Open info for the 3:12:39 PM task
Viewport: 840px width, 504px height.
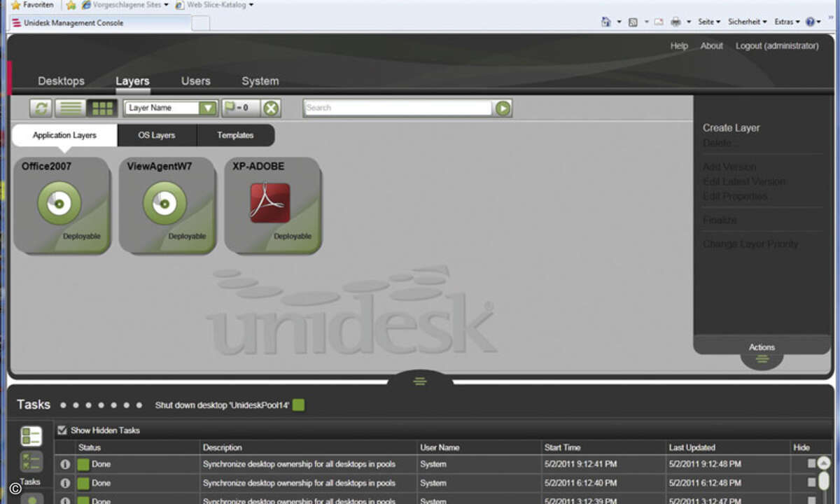click(65, 501)
